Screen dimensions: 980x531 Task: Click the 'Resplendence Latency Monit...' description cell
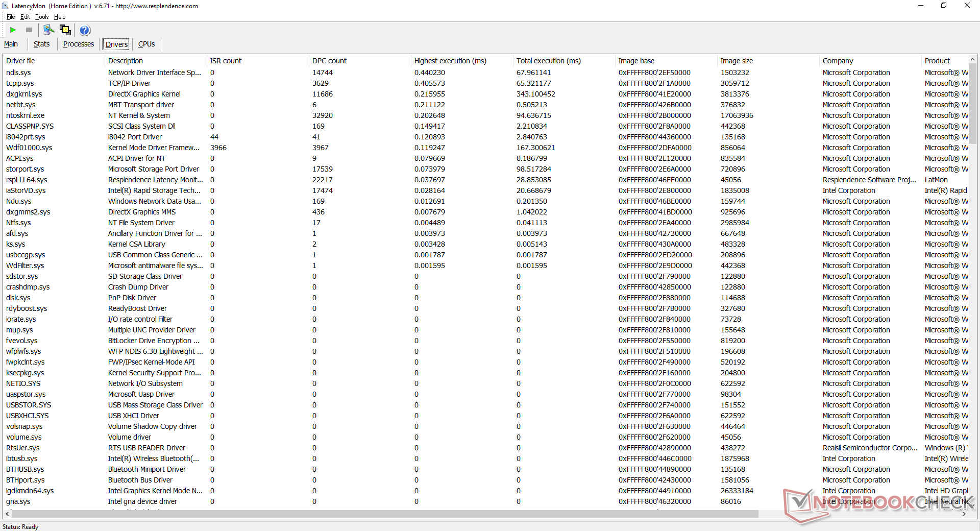coord(155,180)
